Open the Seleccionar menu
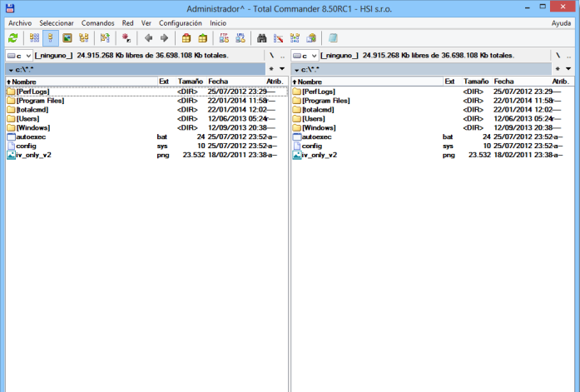This screenshot has height=392, width=580. point(57,23)
